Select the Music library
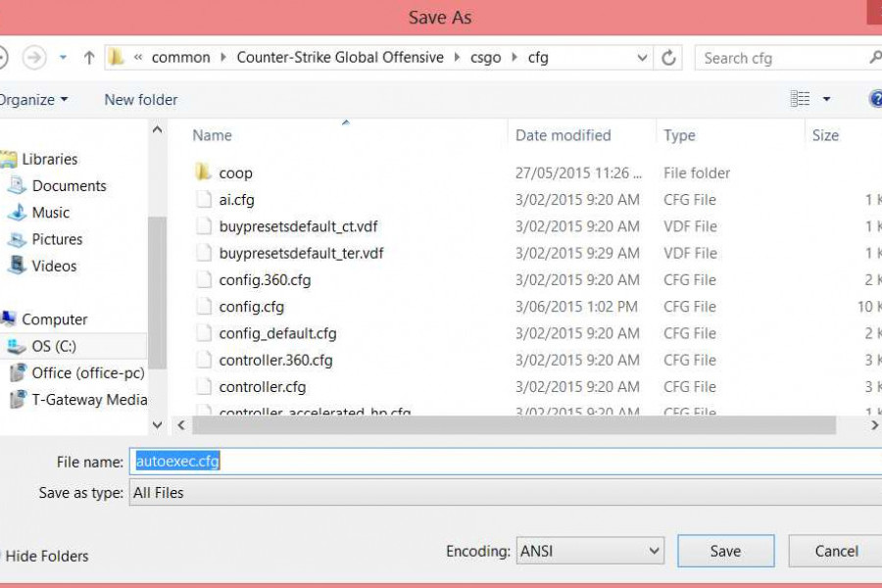 click(x=50, y=212)
